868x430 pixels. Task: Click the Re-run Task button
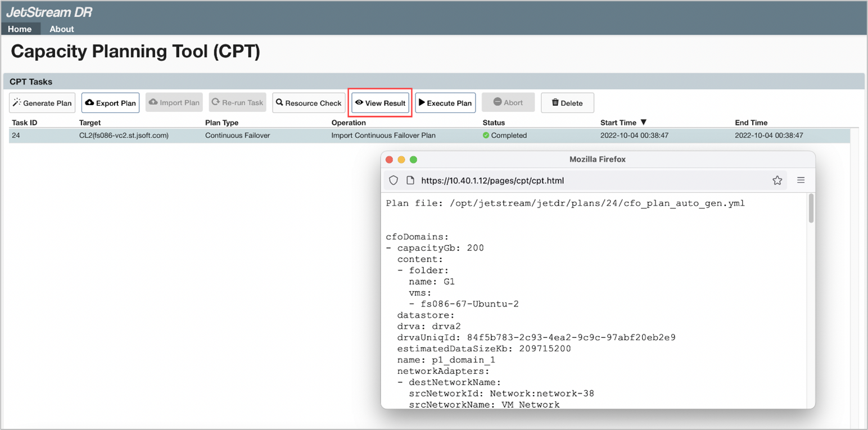click(x=237, y=103)
